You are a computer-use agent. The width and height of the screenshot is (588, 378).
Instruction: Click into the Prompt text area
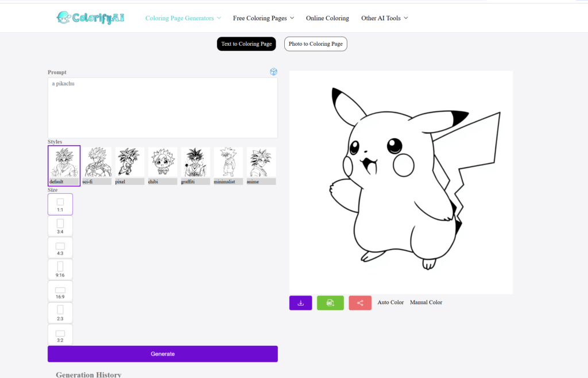(x=163, y=108)
